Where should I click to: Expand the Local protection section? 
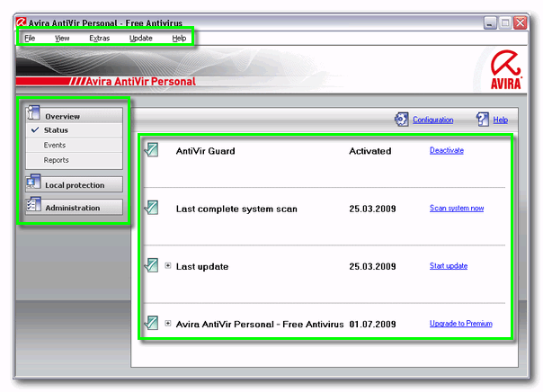(x=74, y=184)
